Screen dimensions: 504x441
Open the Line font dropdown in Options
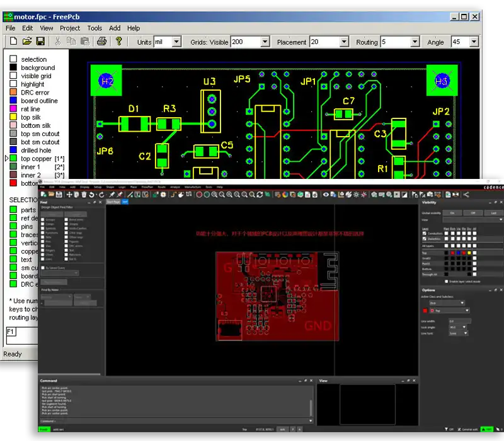click(459, 333)
